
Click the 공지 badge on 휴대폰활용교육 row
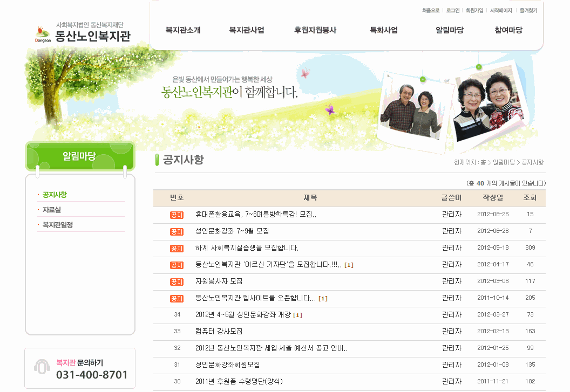(177, 215)
